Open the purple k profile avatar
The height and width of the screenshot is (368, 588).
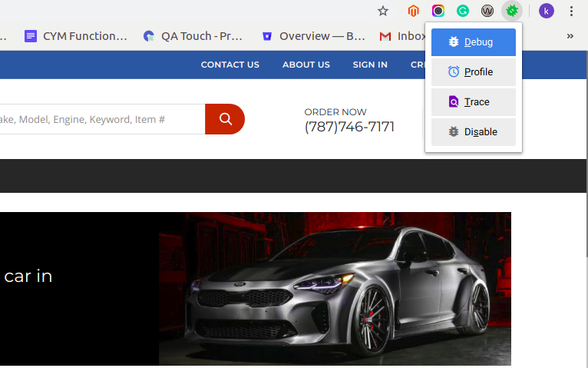click(x=547, y=11)
